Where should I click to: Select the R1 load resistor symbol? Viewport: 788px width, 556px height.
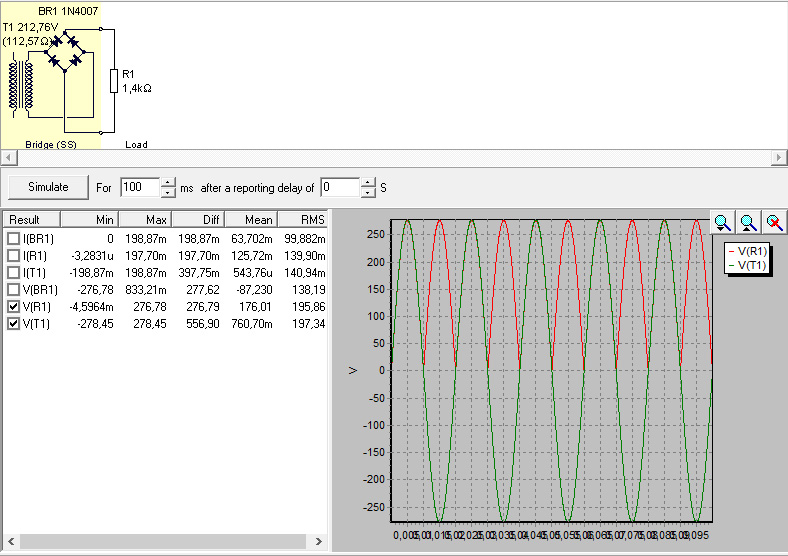coord(114,81)
